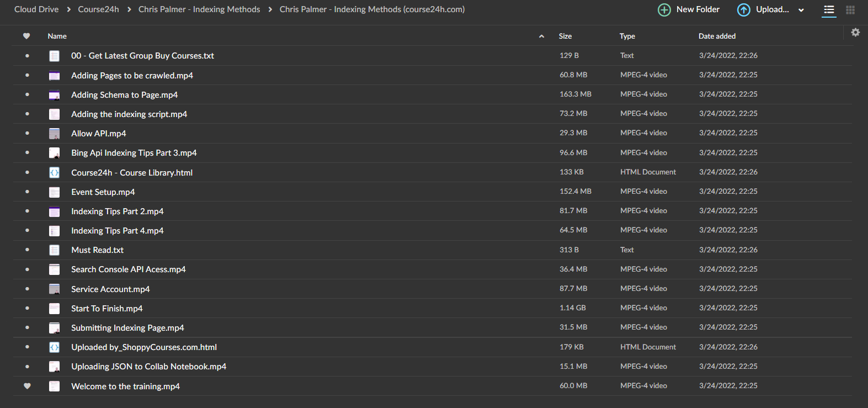Click HTML Document type of Course Library row

pos(648,172)
